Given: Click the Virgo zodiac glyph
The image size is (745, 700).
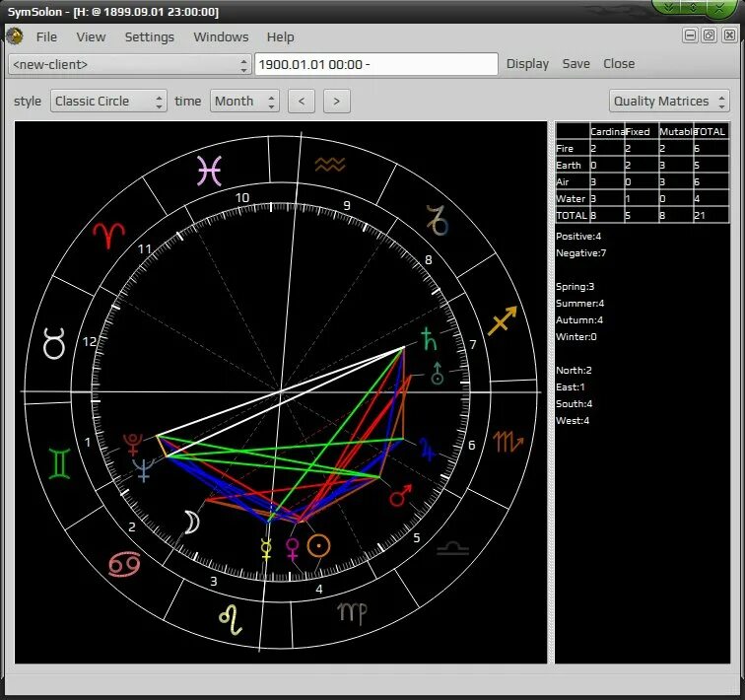Looking at the screenshot, I should click(x=352, y=613).
